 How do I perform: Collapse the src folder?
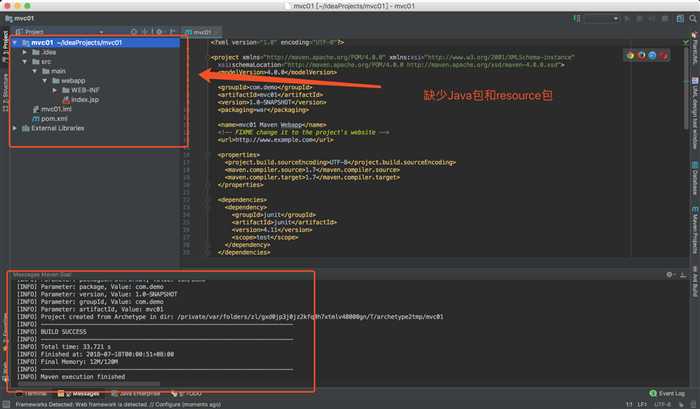24,61
